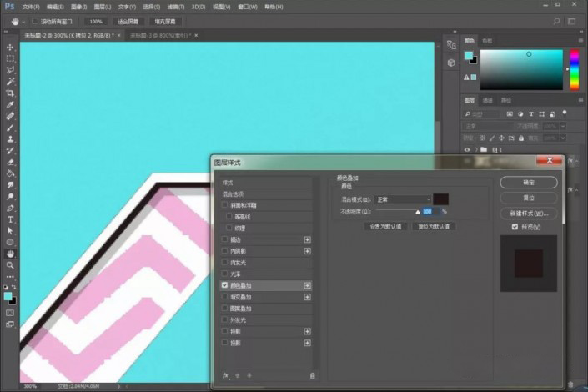Click the trash delete-effect icon in Layer Style dialog
Viewport: 588px width, 392px height.
313,375
